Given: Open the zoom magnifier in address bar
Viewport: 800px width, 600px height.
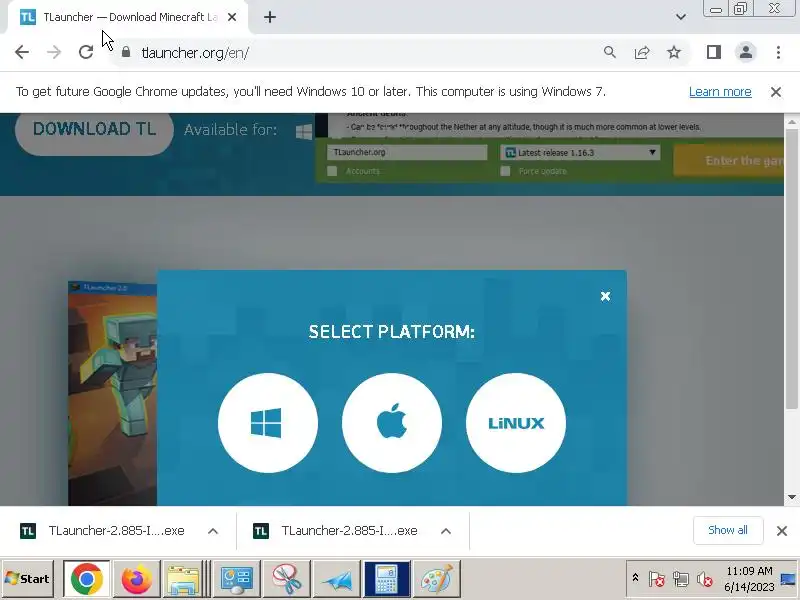Looking at the screenshot, I should pos(610,52).
